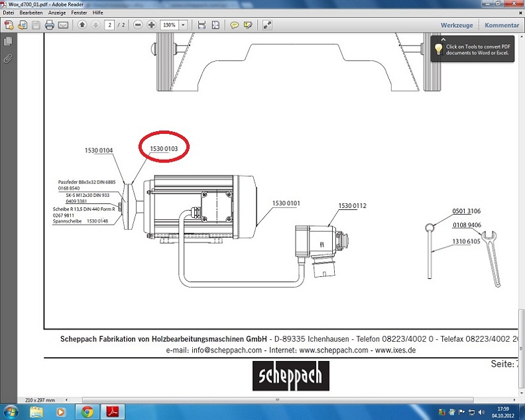Screen dimensions: 525x420
Task: Open Google Chrome from taskbar
Action: 87,411
